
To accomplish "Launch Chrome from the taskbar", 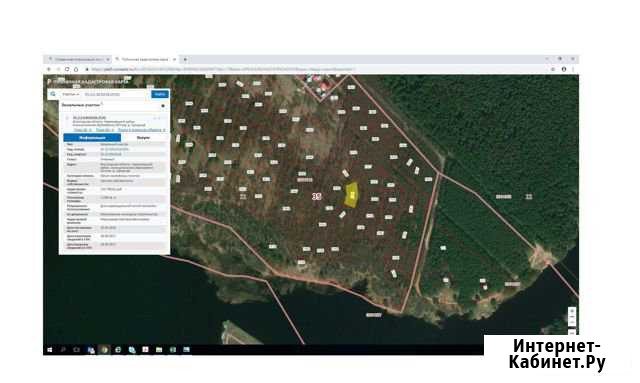I will tap(104, 350).
